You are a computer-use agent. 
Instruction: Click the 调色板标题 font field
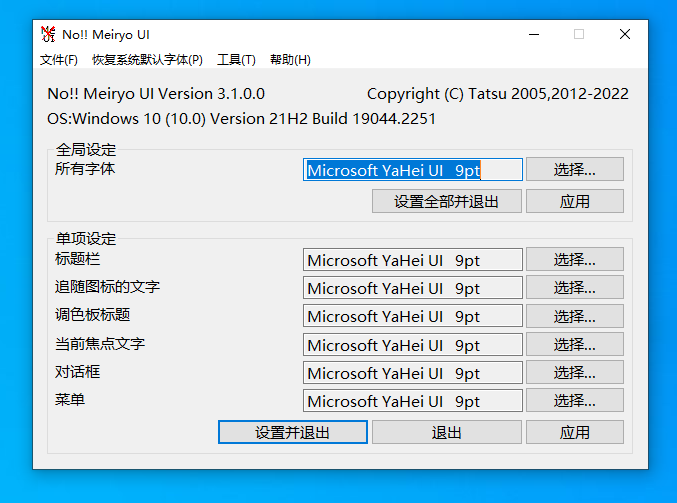coord(413,316)
